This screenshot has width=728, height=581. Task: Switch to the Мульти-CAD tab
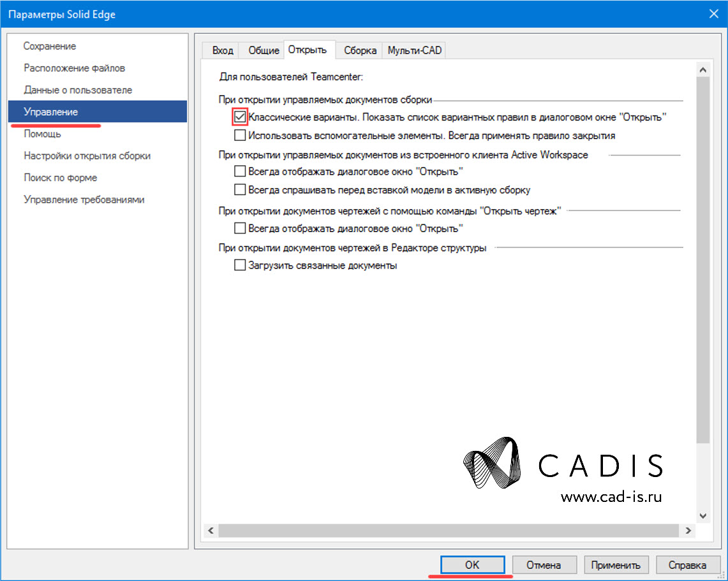click(x=414, y=50)
